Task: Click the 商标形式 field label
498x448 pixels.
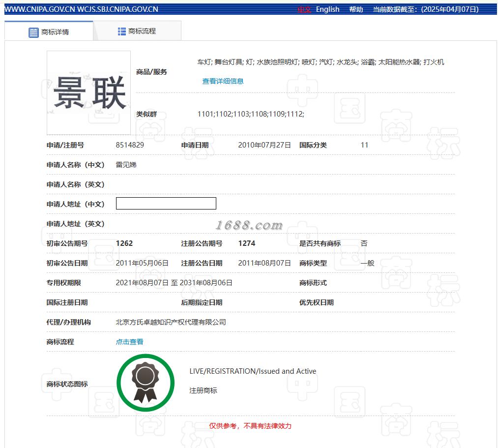Action: pos(313,283)
